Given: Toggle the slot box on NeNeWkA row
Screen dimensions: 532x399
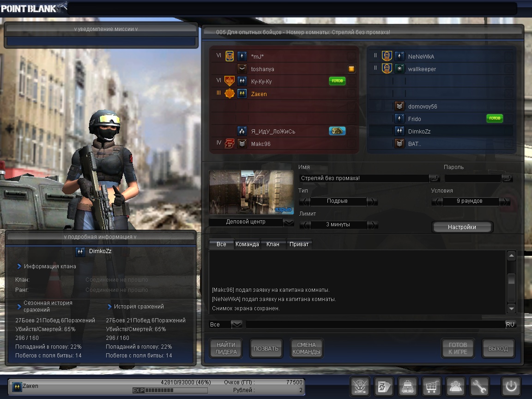Looking at the screenshot, I should (x=508, y=56).
